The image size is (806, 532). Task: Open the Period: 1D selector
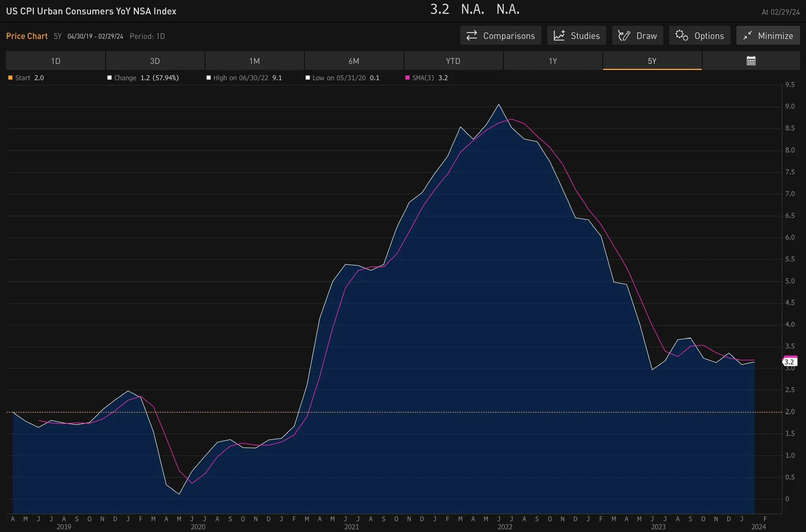[x=147, y=36]
